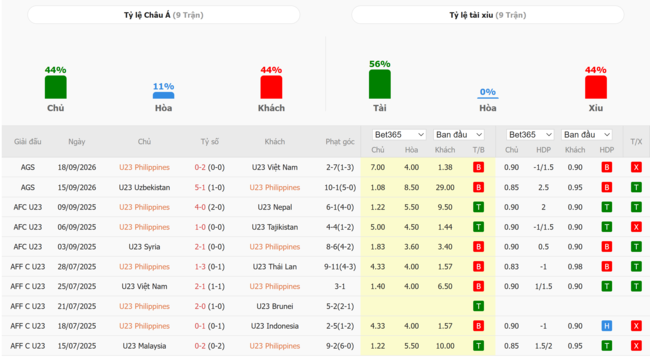This screenshot has width=650, height=360.
Task: Click 1-3 (0-1) score of Thái Lan match
Action: (210, 266)
